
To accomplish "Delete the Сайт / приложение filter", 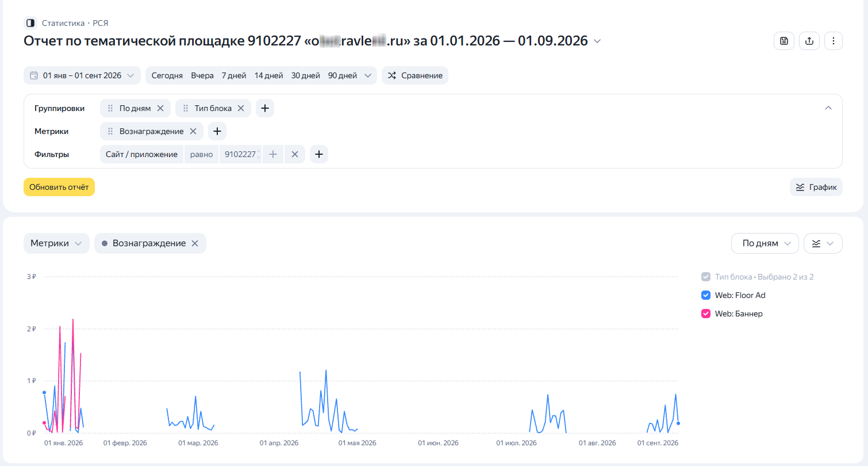I will click(294, 154).
